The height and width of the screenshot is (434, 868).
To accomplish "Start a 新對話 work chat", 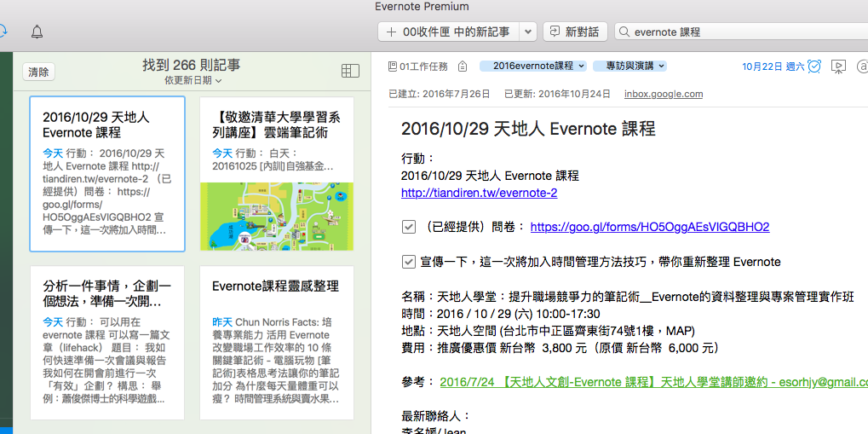I will [575, 32].
